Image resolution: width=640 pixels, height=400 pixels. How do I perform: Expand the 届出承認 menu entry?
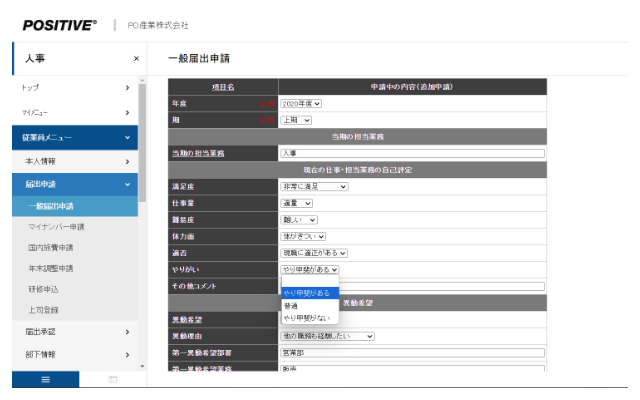75,332
